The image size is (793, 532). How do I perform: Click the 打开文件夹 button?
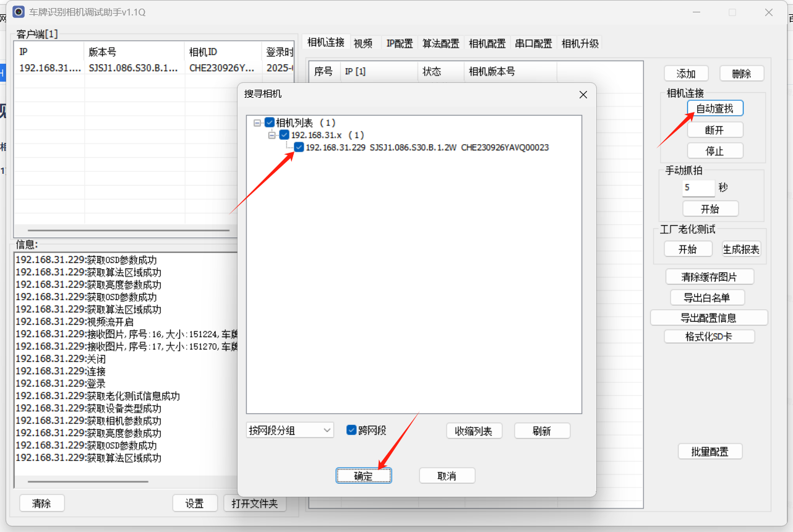coord(255,504)
